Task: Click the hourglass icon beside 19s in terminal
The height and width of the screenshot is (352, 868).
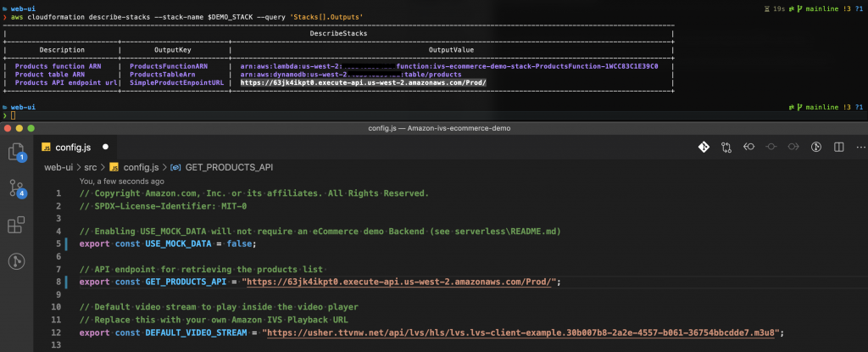Action: coord(766,9)
